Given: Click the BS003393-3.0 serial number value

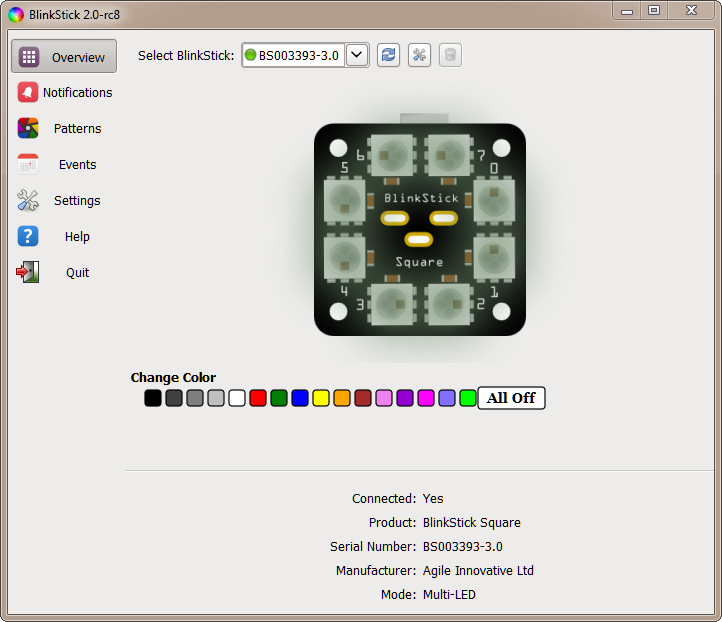Looking at the screenshot, I should coord(463,546).
